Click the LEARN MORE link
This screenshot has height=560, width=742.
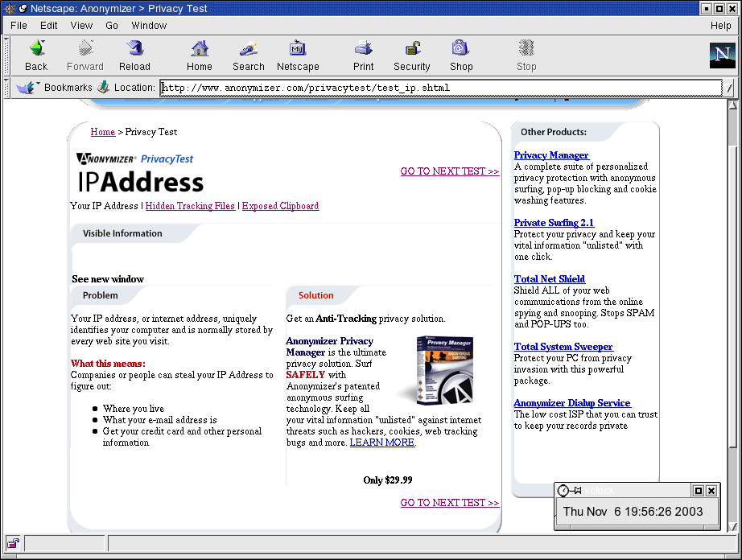point(382,443)
